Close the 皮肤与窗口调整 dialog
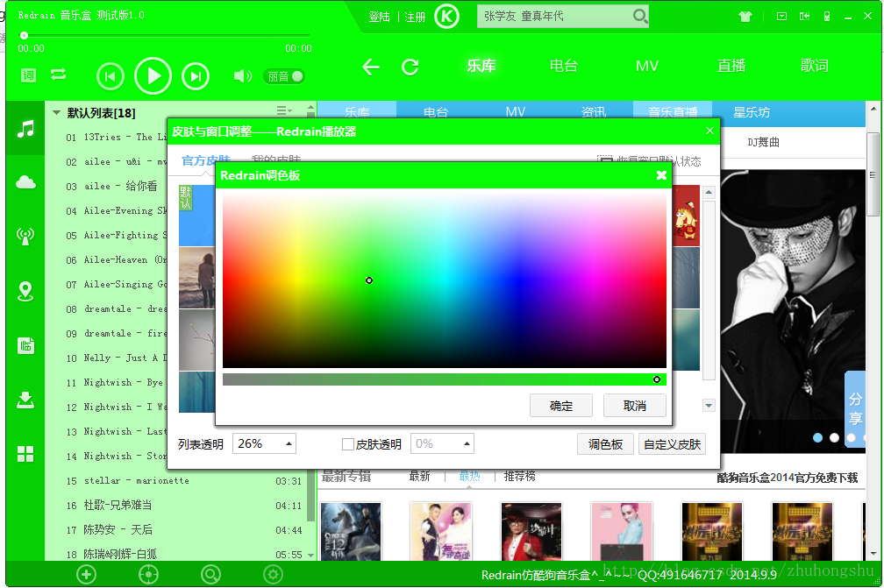The image size is (884, 588). tap(709, 131)
